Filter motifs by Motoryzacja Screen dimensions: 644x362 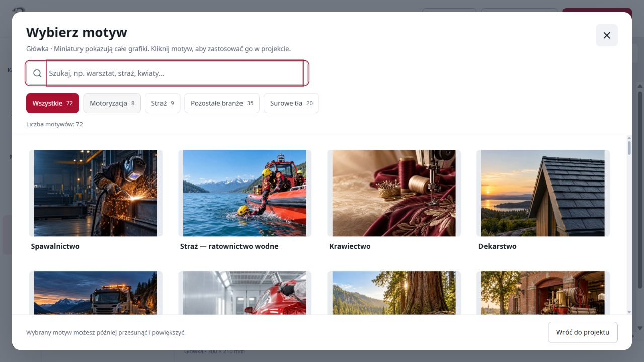112,103
